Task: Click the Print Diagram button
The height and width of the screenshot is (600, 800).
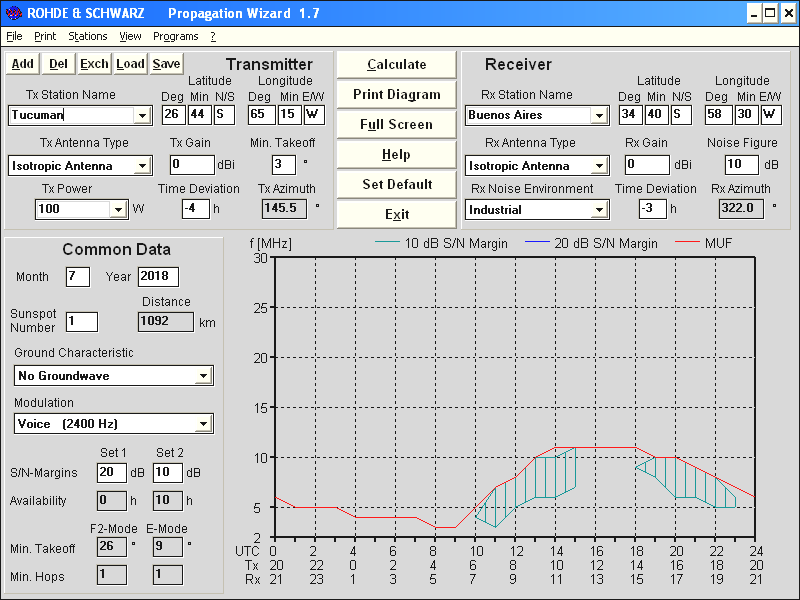Action: pos(396,94)
